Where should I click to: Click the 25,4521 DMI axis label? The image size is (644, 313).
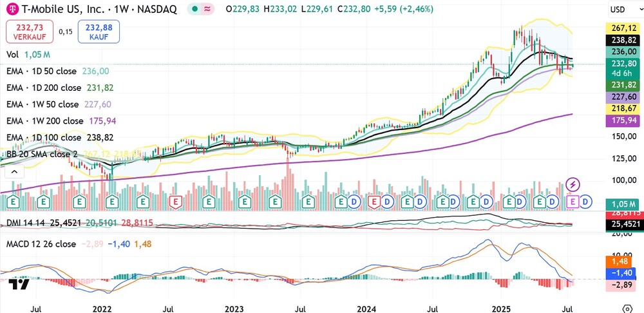point(624,225)
